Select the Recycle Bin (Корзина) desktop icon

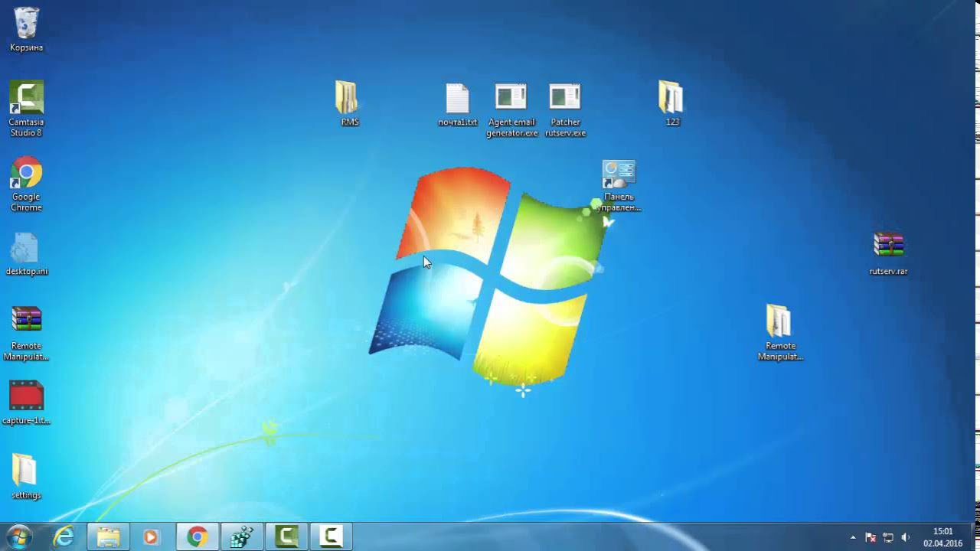[26, 29]
